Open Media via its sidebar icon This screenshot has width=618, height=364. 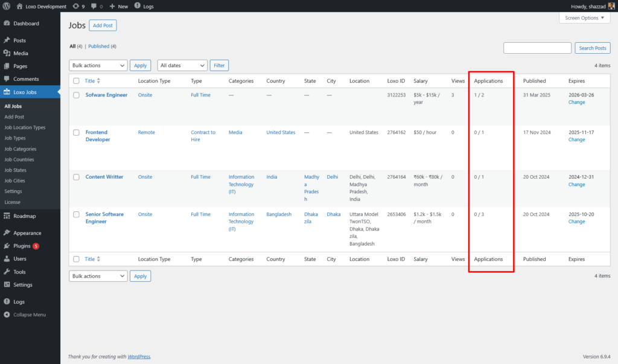coord(7,53)
